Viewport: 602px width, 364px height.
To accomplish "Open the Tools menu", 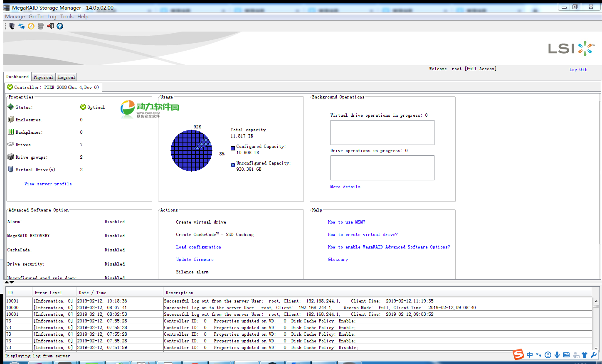I will tap(67, 17).
